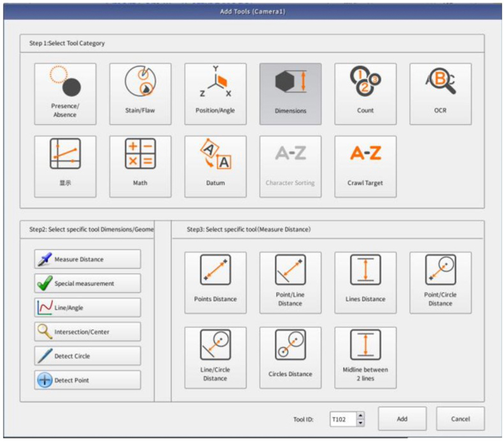Pick the Midline between 2 lines tool
Screen dimensions: 504x447
(x=366, y=357)
